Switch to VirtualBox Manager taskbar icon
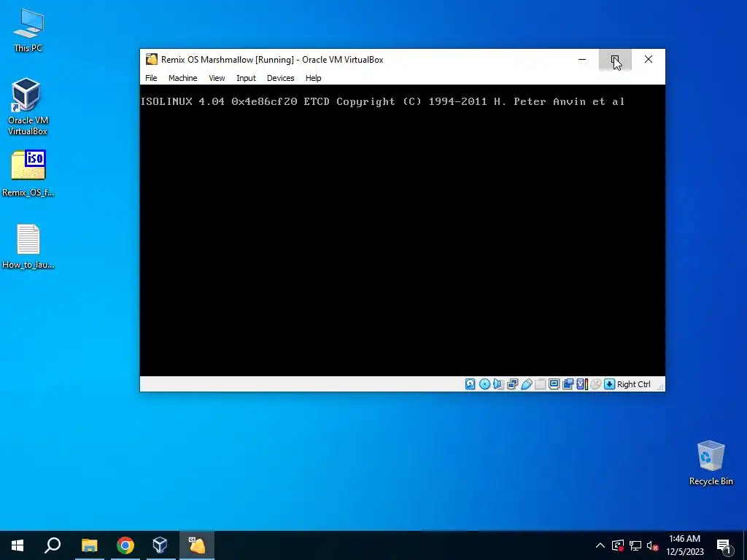Screen dimensions: 747x560 click(x=160, y=545)
